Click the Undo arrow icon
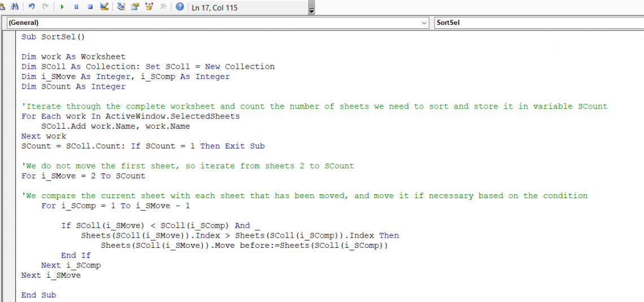The image size is (644, 302). 32,7
